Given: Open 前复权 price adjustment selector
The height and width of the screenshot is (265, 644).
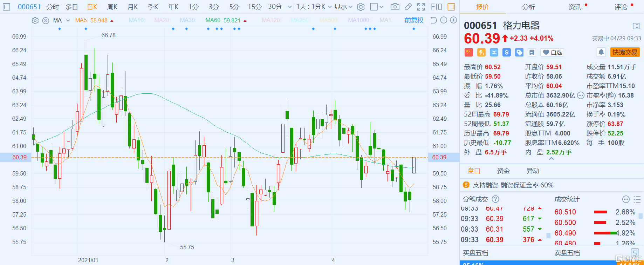Looking at the screenshot, I should [x=414, y=20].
